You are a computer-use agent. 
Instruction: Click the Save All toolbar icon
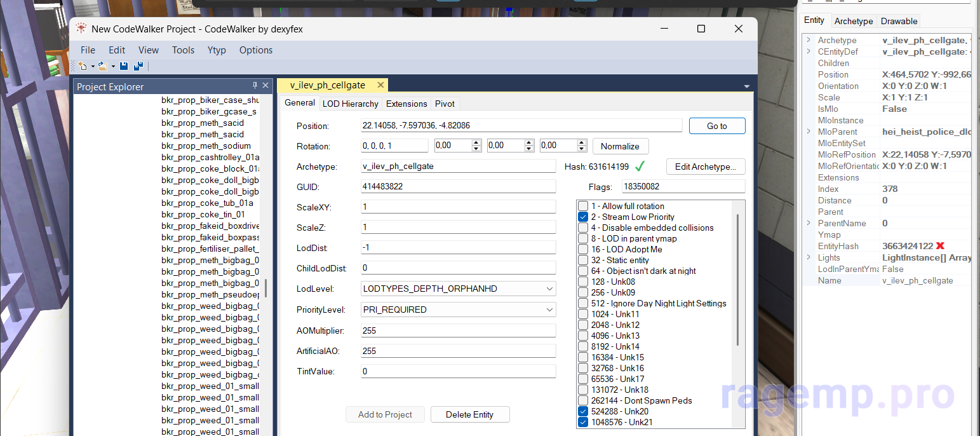click(138, 66)
